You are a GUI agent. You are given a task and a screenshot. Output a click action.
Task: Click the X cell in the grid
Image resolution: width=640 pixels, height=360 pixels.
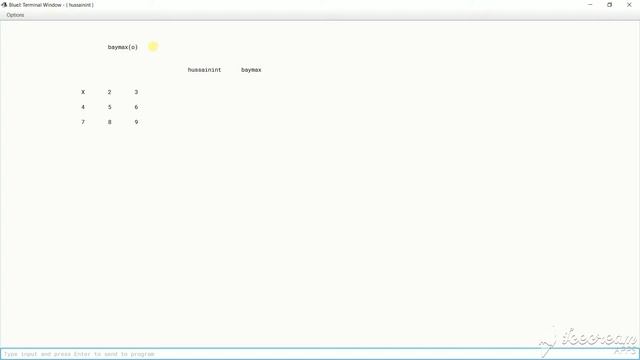(83, 92)
